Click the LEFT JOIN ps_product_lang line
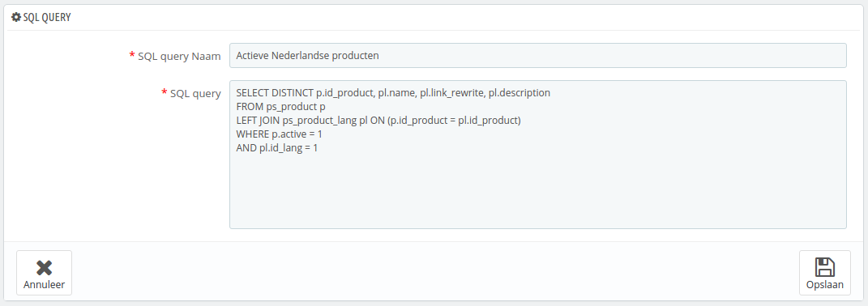 [x=378, y=121]
